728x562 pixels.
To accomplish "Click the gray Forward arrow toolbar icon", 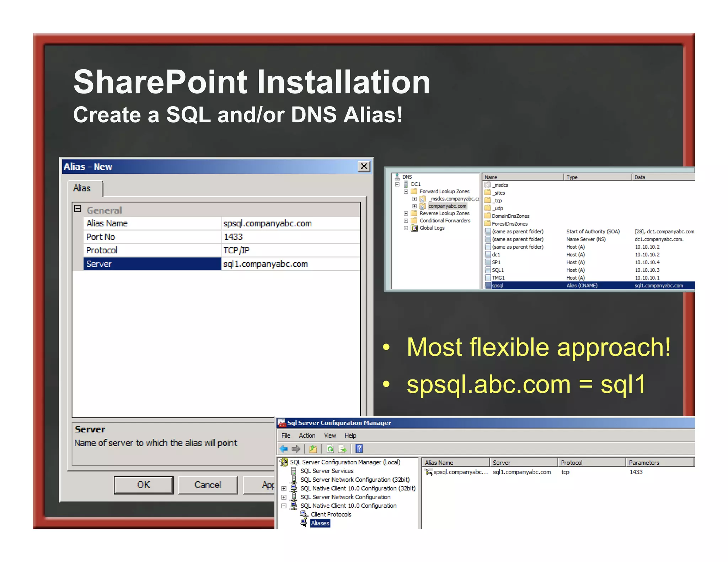I will coord(296,449).
